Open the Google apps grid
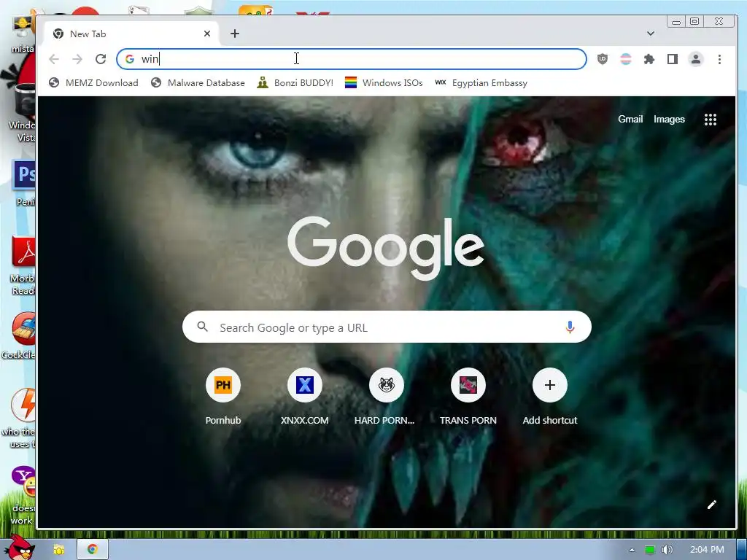The width and height of the screenshot is (747, 560). (x=711, y=120)
